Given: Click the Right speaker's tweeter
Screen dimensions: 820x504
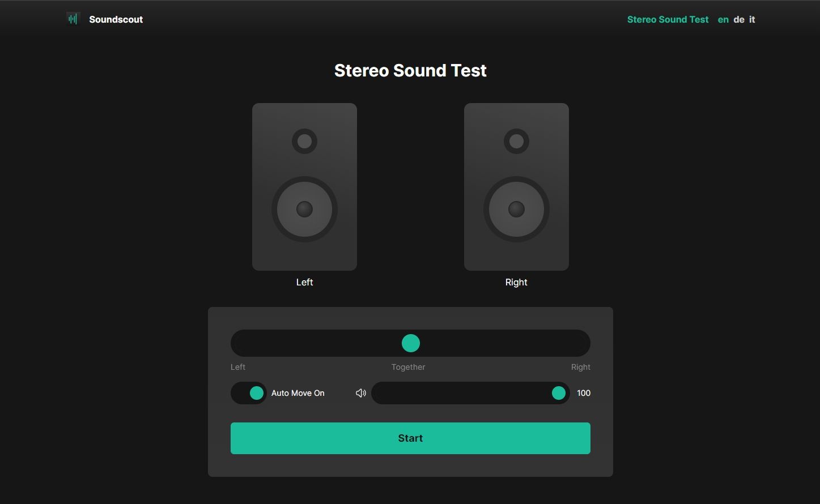Looking at the screenshot, I should [516, 141].
